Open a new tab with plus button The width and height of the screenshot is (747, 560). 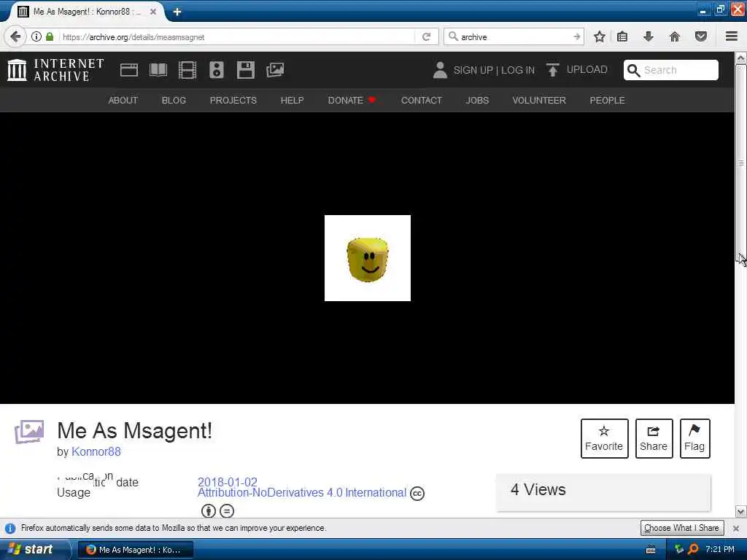coord(177,12)
